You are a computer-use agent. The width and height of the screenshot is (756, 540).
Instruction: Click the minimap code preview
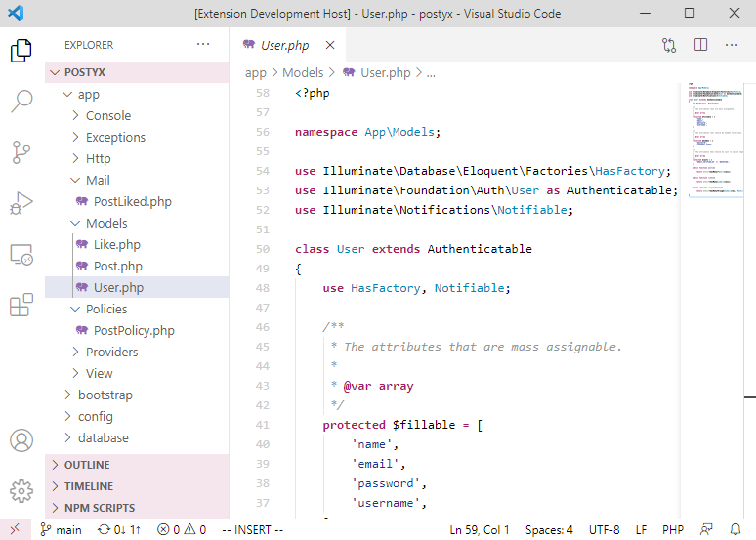pos(716,140)
